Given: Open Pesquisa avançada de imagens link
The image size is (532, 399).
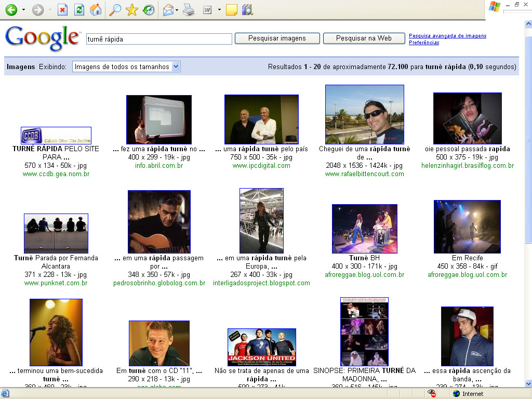Looking at the screenshot, I should point(447,36).
